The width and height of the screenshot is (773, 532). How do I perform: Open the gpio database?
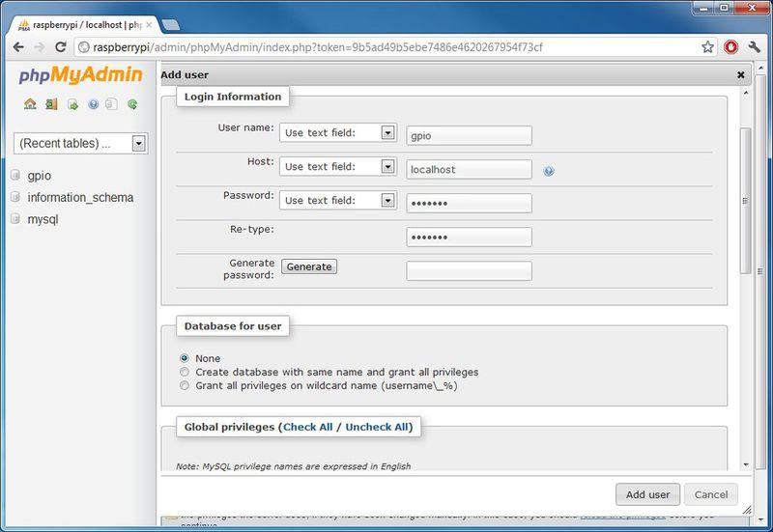pos(40,176)
